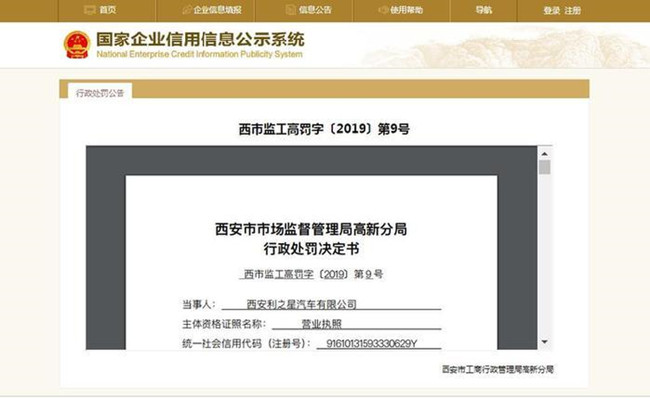
Task: Click the credit code 91610131593330629Y
Action: pyautogui.click(x=371, y=343)
